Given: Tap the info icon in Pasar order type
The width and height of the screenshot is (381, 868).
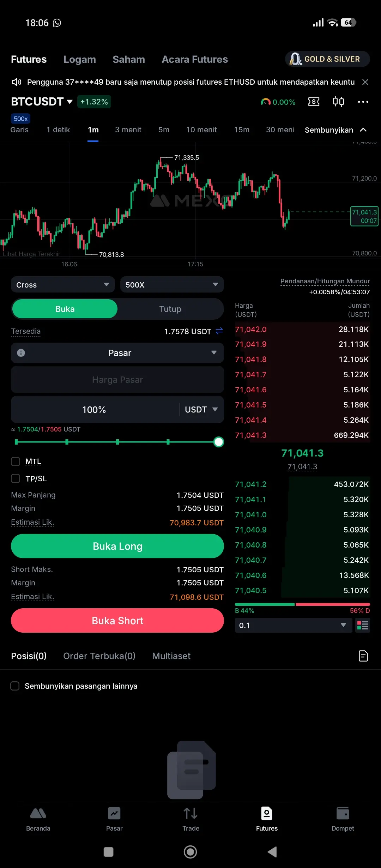Looking at the screenshot, I should (x=21, y=353).
